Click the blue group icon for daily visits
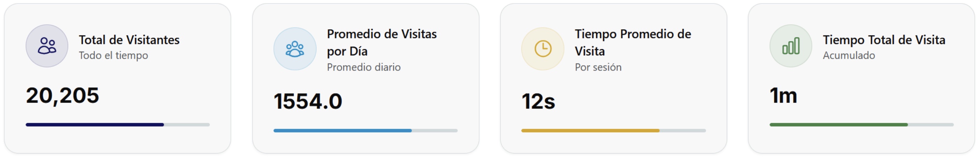 [x=295, y=49]
